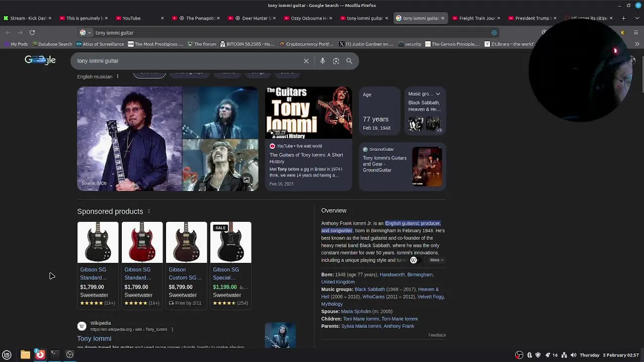
Task: Open the GroundGuitar gear article thumbnail
Action: [x=427, y=167]
